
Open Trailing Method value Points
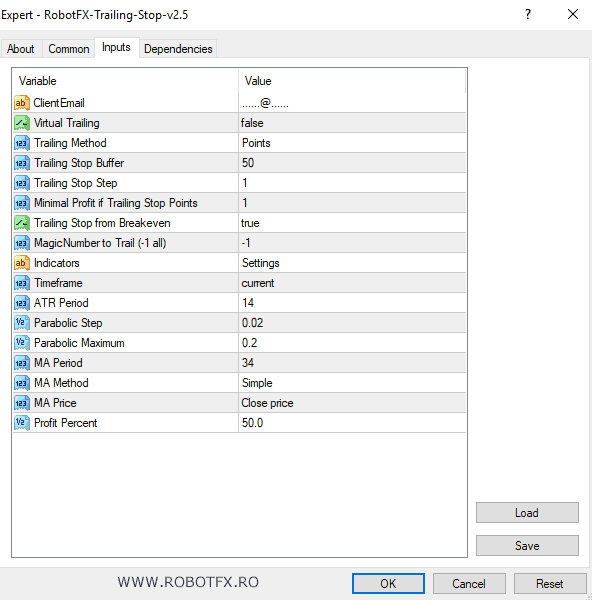[x=352, y=143]
